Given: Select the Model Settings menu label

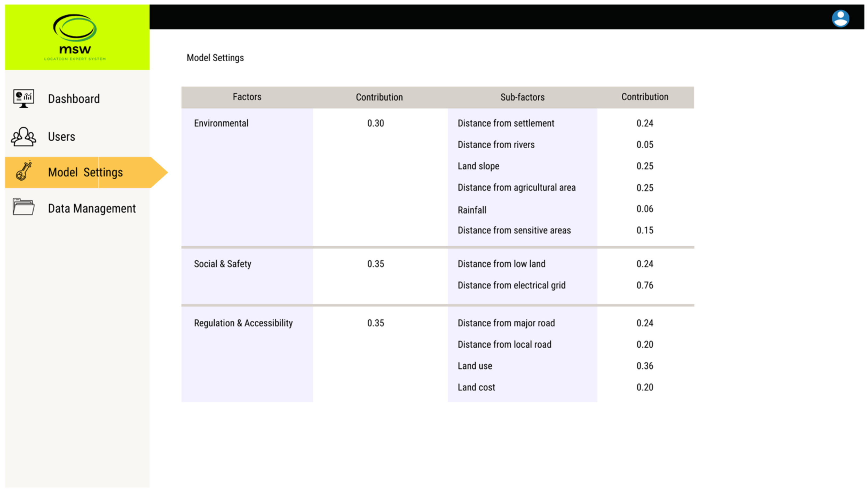Looking at the screenshot, I should click(85, 172).
